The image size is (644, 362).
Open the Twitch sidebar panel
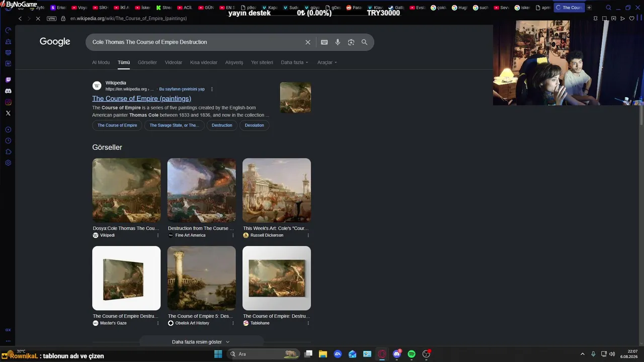8,80
